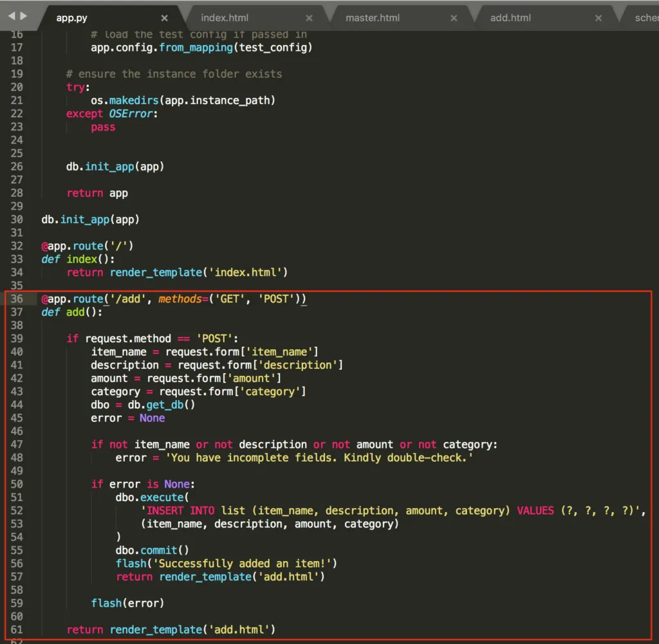
Task: Close the master.html tab
Action: point(454,18)
